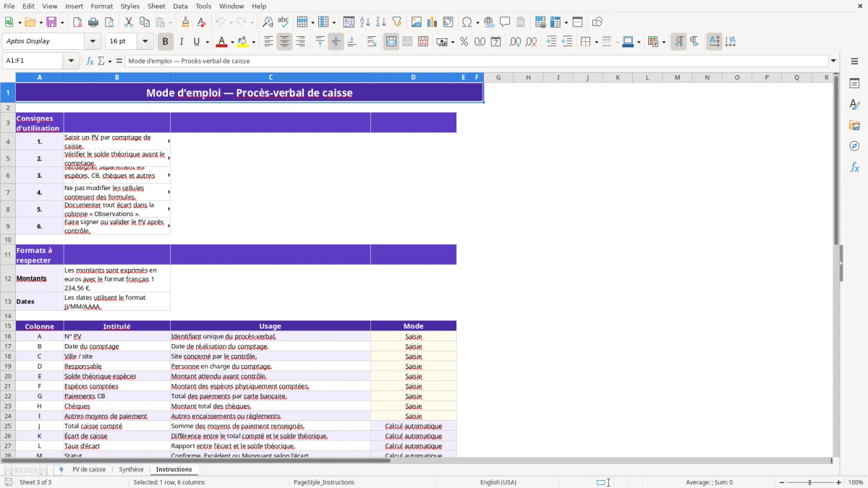The height and width of the screenshot is (488, 868).
Task: Toggle Align Left
Action: [x=268, y=42]
